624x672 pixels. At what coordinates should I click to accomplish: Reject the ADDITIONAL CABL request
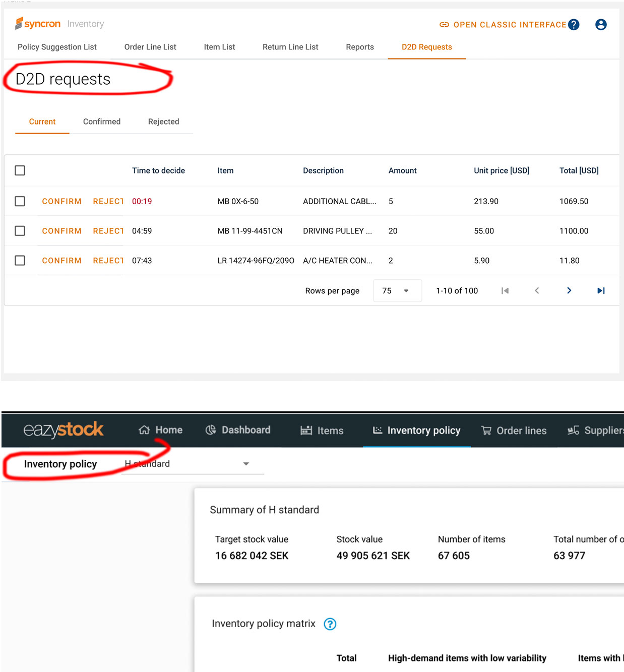coord(108,201)
